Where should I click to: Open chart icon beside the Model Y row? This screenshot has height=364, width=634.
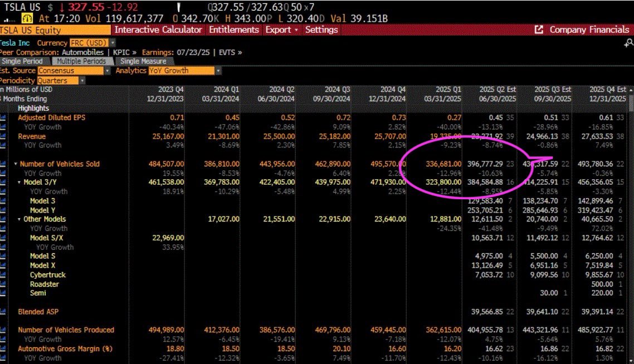pos(3,210)
